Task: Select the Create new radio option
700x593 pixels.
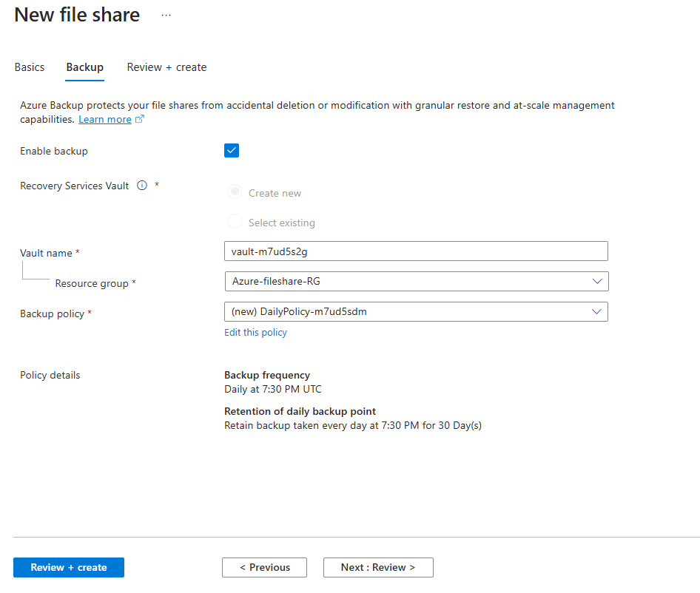Action: [x=235, y=192]
